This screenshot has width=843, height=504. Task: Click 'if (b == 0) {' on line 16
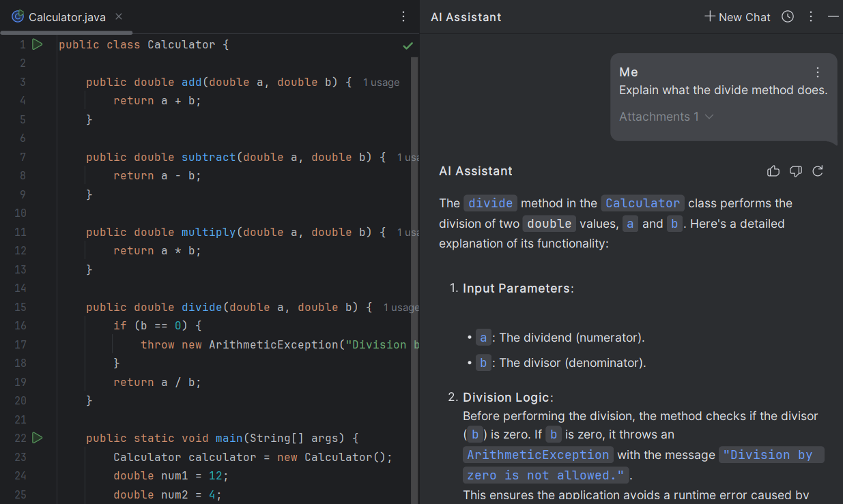[x=157, y=325]
